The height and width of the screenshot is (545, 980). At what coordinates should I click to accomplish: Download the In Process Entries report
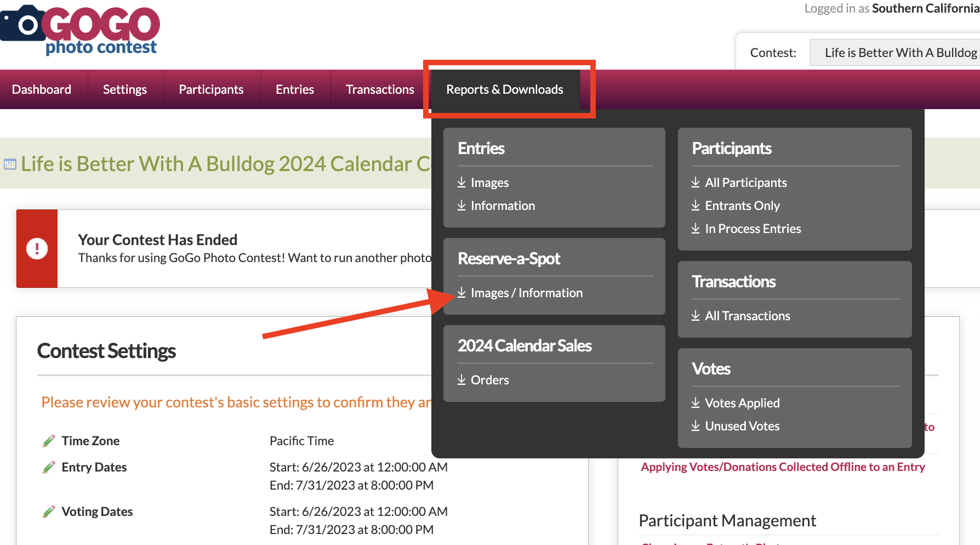753,229
